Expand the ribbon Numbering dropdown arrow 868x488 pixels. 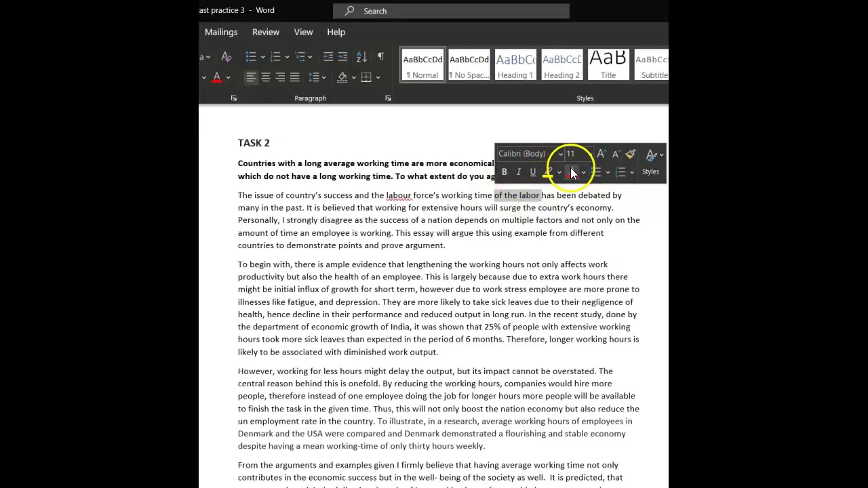[x=287, y=57]
